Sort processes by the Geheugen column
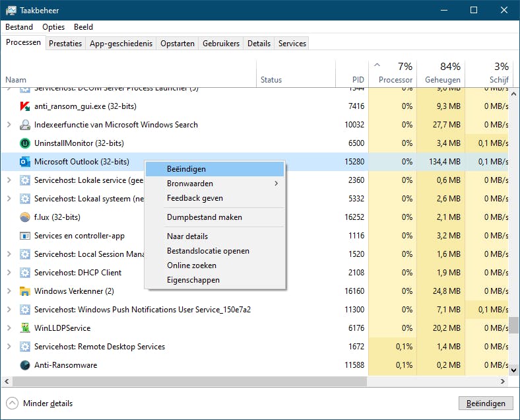Screen dimensions: 520x420 click(442, 73)
